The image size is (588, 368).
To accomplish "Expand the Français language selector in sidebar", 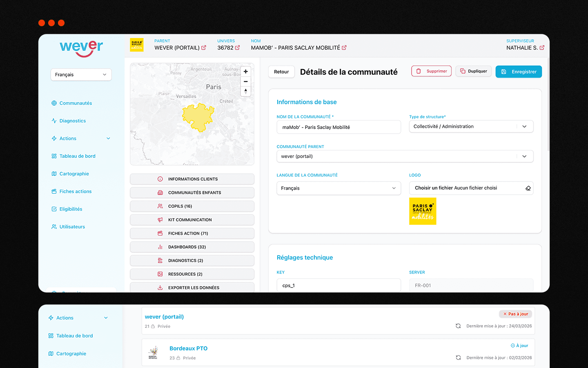I will pos(81,74).
